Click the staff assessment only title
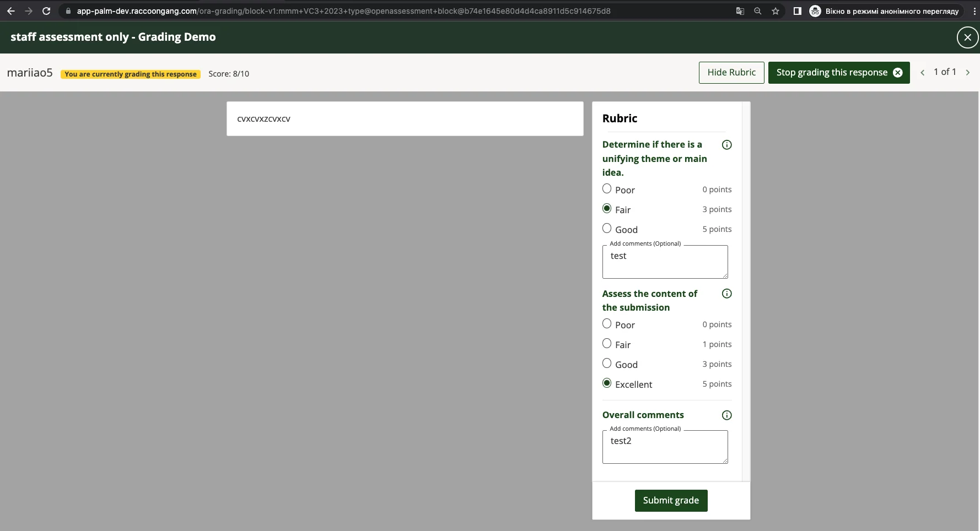Image resolution: width=980 pixels, height=531 pixels. pos(113,37)
